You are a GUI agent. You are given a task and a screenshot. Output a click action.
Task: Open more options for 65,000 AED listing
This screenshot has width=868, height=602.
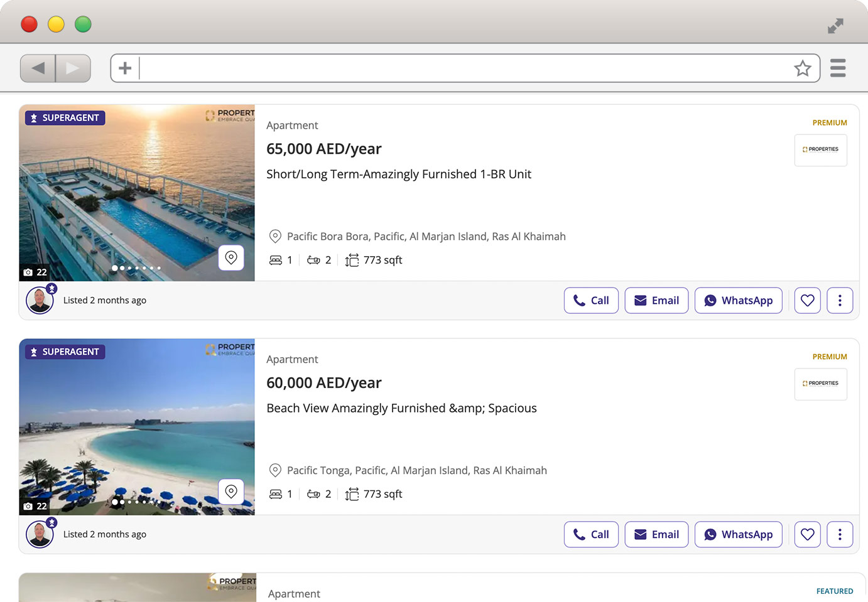pos(840,301)
